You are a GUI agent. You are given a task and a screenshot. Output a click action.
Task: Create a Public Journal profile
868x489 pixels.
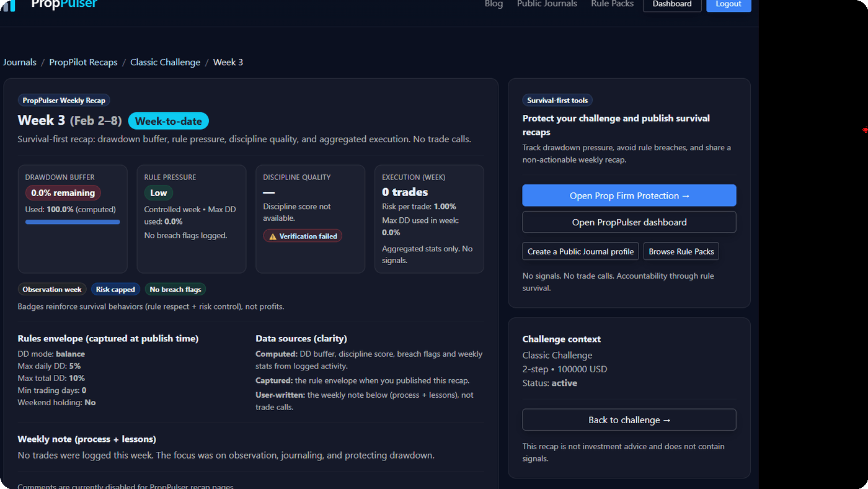(x=581, y=251)
